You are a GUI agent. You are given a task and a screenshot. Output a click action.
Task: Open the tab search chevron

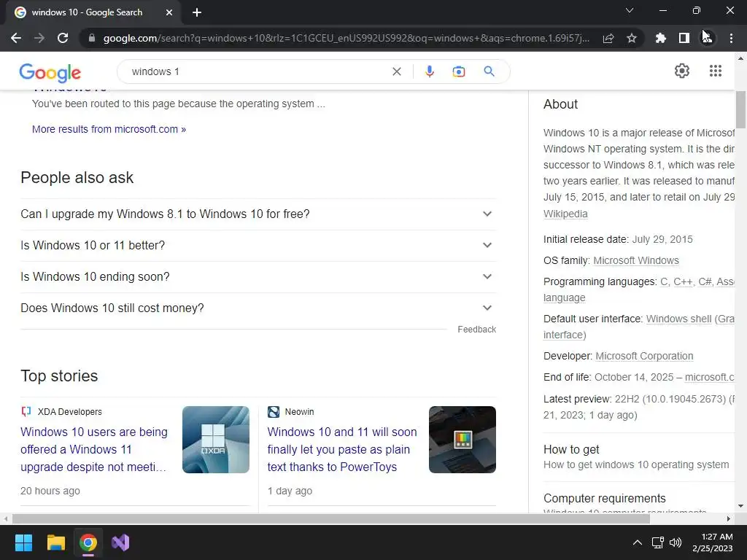(630, 10)
